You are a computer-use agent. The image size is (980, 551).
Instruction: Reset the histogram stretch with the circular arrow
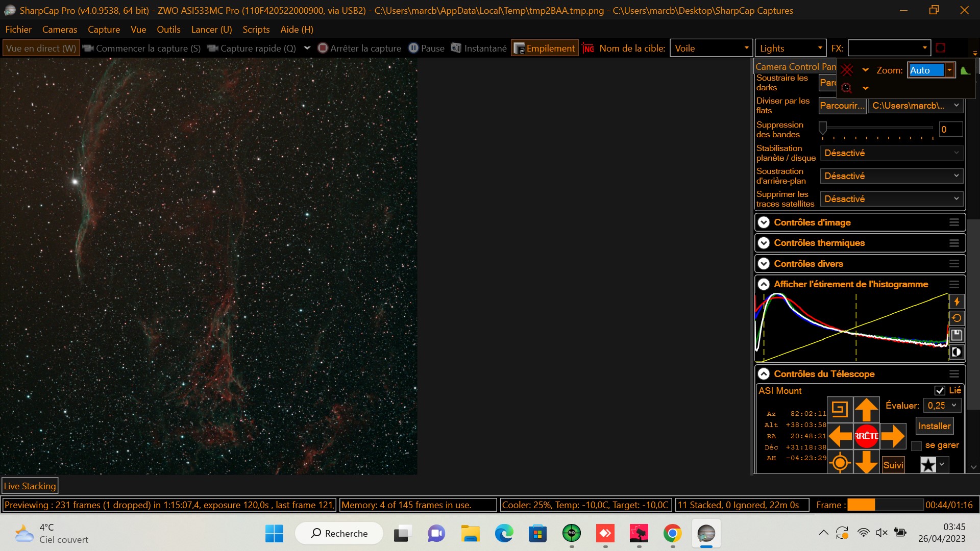pyautogui.click(x=957, y=318)
